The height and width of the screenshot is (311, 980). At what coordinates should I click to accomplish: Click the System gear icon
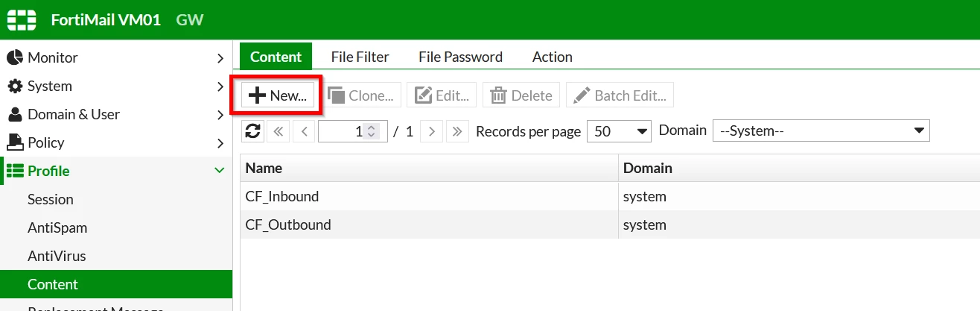pos(15,86)
